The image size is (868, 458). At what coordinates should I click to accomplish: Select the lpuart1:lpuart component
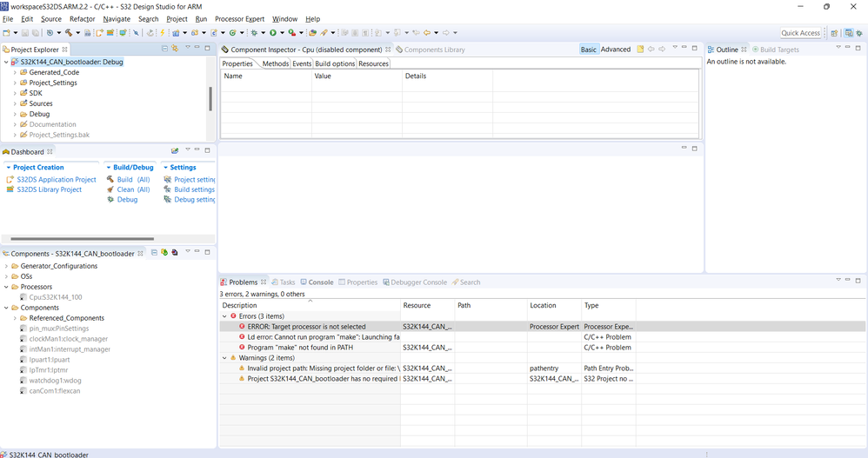pos(50,360)
